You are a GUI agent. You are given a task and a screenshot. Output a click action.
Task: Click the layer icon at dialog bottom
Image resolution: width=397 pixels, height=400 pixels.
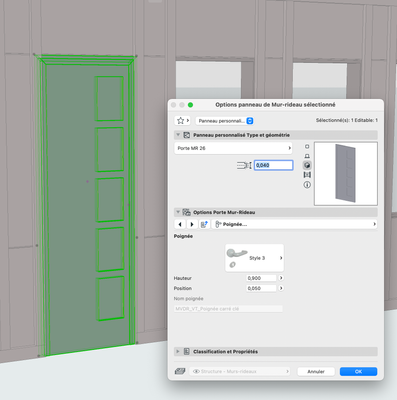tap(180, 371)
